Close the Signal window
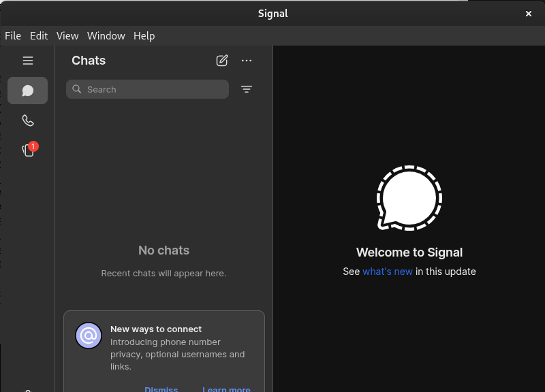Screen dimensions: 545x392 (x=529, y=14)
